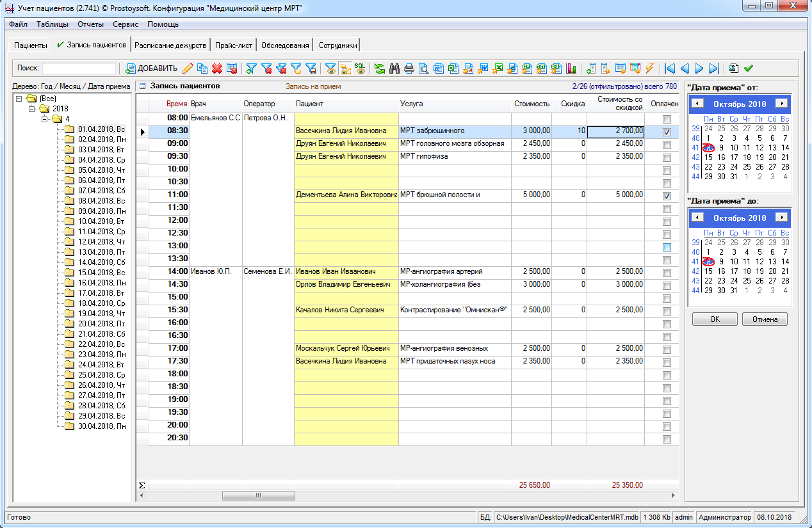The image size is (812, 528).
Task: Click the ДОБАВИТЬ add record button
Action: pos(151,68)
